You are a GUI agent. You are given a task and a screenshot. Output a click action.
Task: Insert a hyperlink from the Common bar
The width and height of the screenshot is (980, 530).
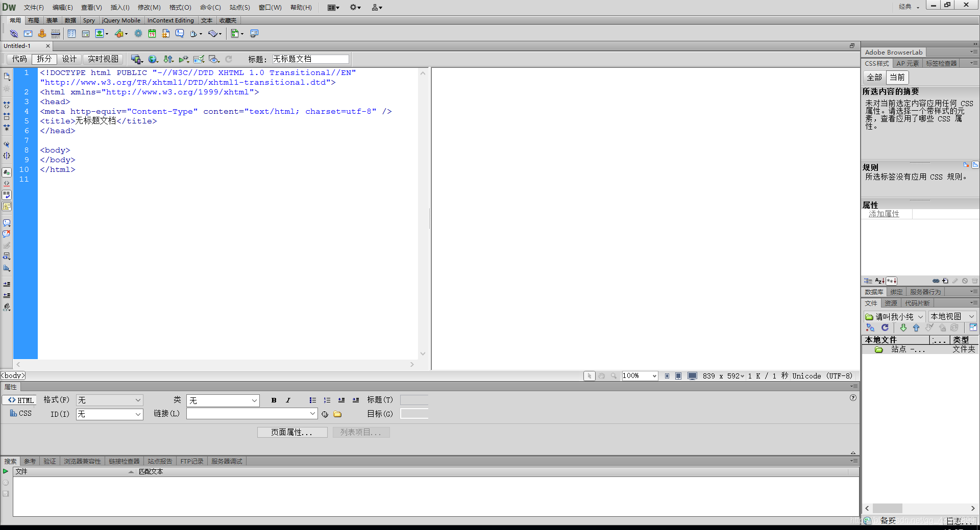pyautogui.click(x=14, y=34)
